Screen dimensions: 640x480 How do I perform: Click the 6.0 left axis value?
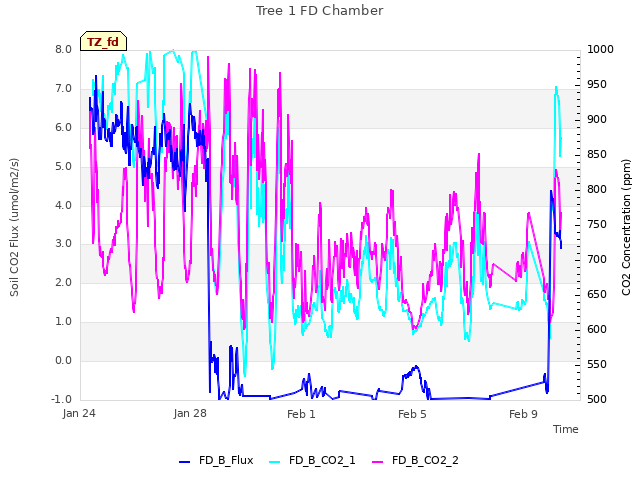(x=64, y=127)
